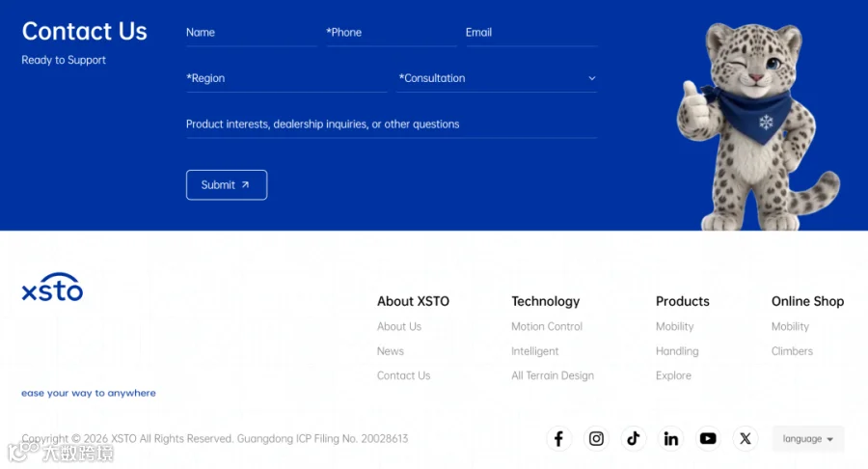
Task: Click the 'Contact Us' section heading
Action: tap(84, 31)
